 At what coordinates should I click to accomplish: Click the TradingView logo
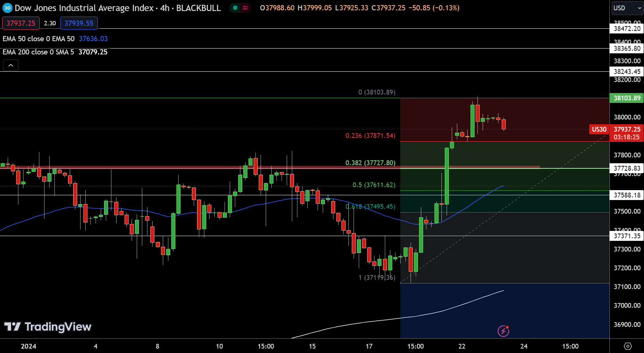(x=48, y=327)
